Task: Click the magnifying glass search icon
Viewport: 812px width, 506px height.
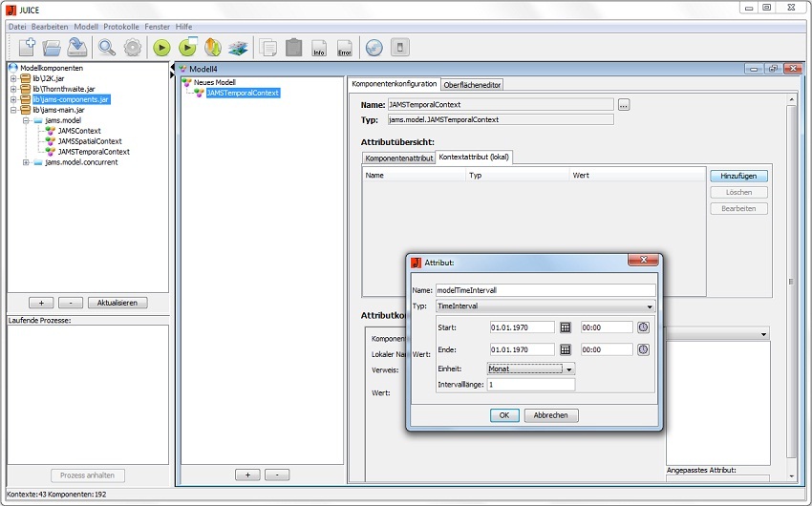Action: pyautogui.click(x=107, y=47)
